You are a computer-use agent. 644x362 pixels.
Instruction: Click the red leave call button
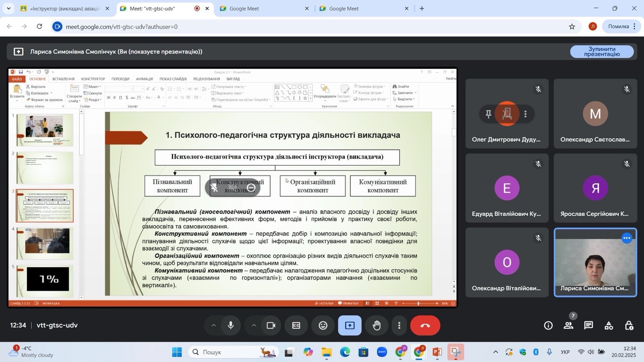[425, 325]
